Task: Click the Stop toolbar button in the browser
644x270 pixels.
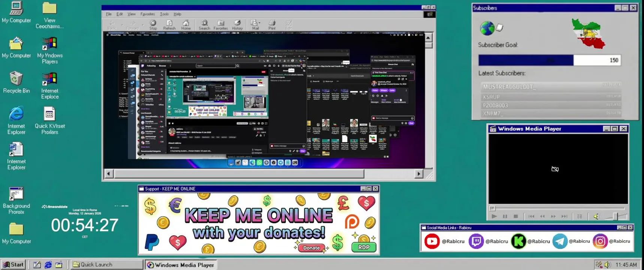Action: click(x=153, y=25)
